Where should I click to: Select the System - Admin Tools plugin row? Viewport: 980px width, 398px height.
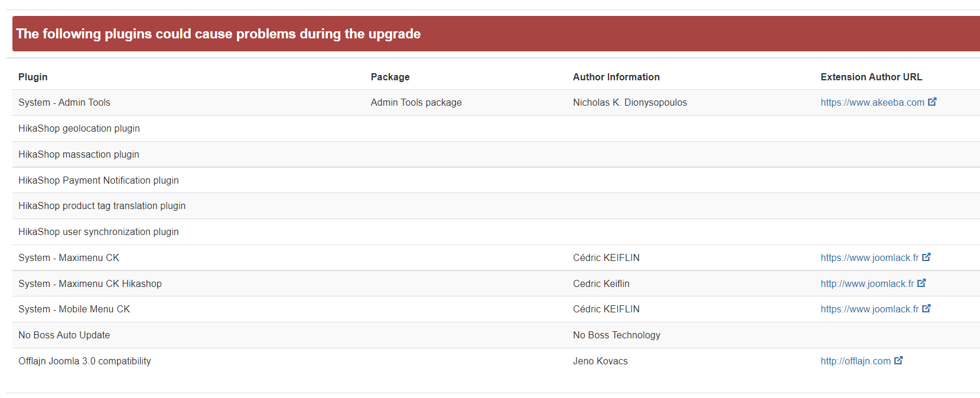tap(64, 103)
